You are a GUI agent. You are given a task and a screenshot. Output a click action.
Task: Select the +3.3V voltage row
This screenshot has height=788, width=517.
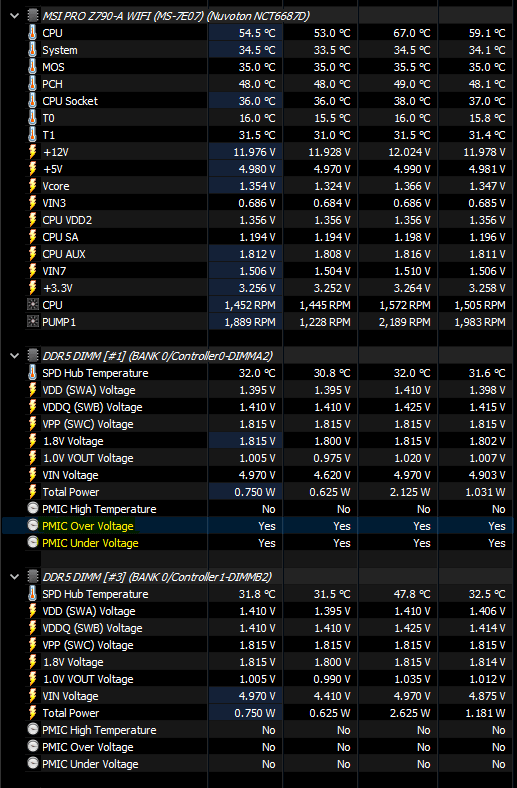click(269, 288)
